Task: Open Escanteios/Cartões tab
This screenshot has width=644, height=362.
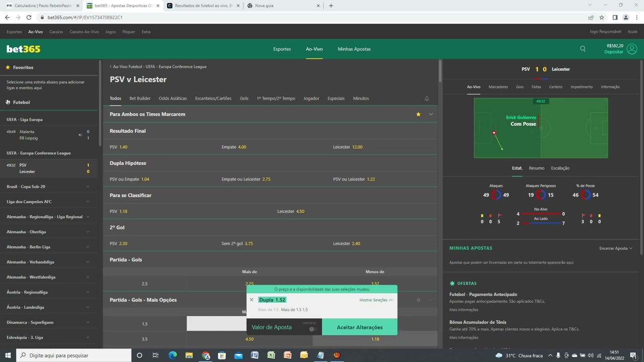Action: [213, 99]
